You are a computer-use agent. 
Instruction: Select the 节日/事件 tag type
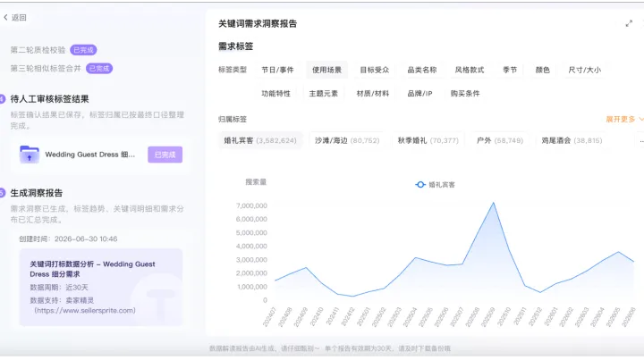[277, 70]
